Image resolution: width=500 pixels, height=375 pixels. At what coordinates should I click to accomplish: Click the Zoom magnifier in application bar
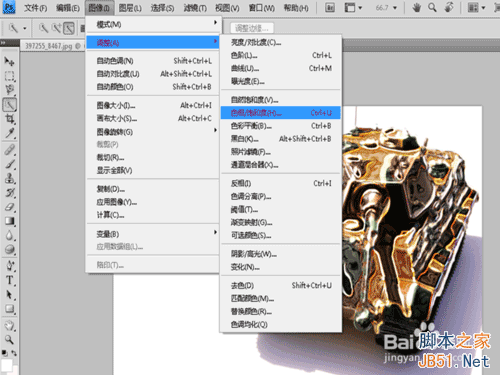pos(432,7)
